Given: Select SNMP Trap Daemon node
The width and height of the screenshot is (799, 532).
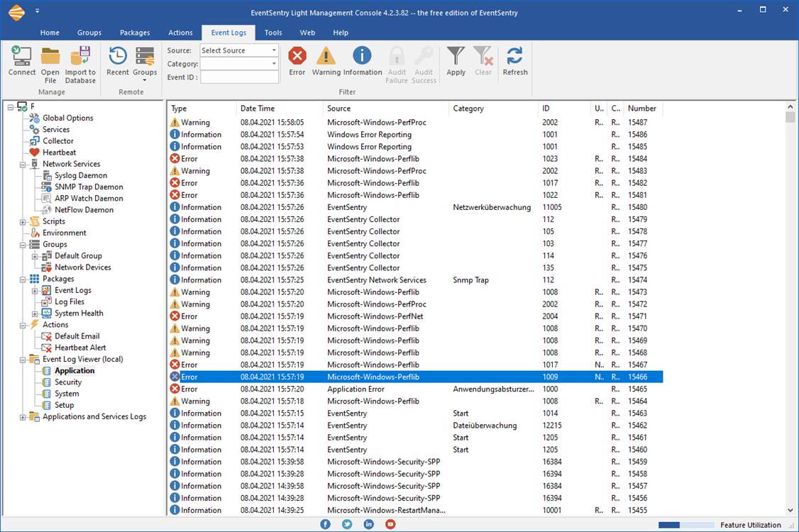Looking at the screenshot, I should pos(89,187).
